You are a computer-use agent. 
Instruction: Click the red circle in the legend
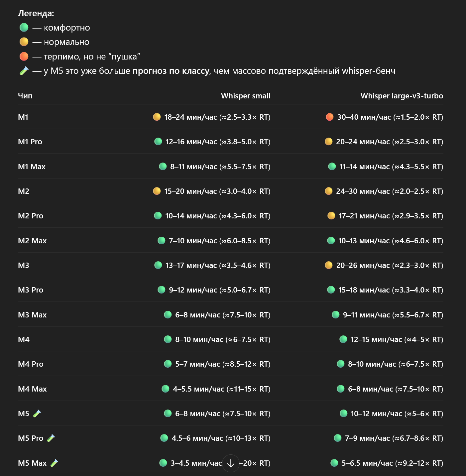click(24, 57)
